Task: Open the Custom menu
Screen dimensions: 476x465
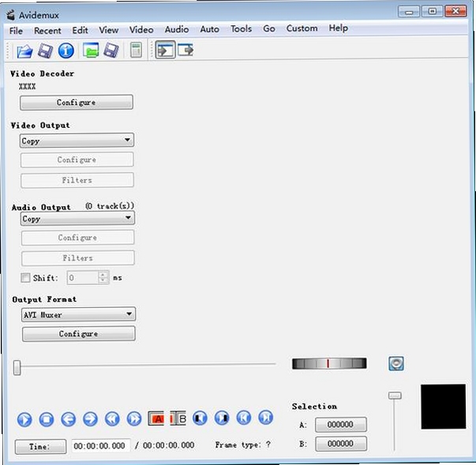Action: (302, 28)
